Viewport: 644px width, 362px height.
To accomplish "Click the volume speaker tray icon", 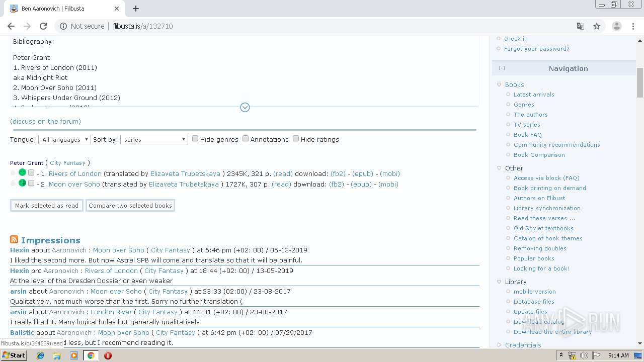I will coord(584,355).
